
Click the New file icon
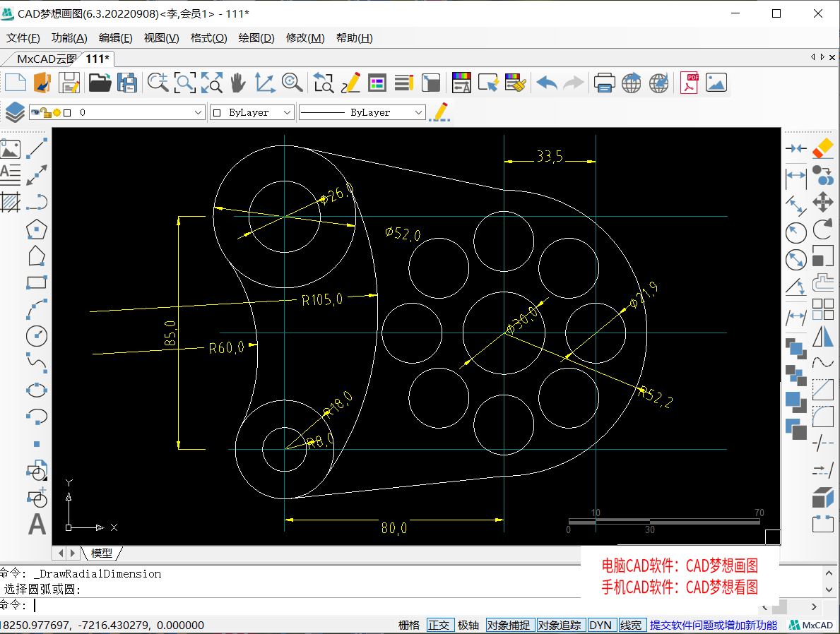(x=16, y=83)
